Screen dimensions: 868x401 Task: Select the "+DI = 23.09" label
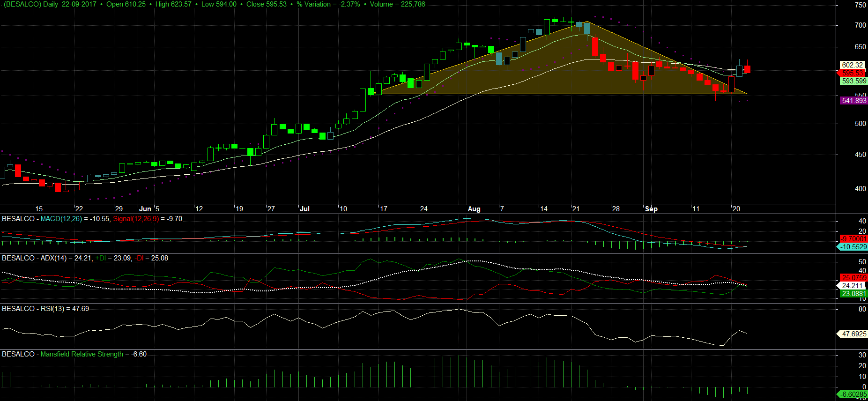click(x=113, y=258)
